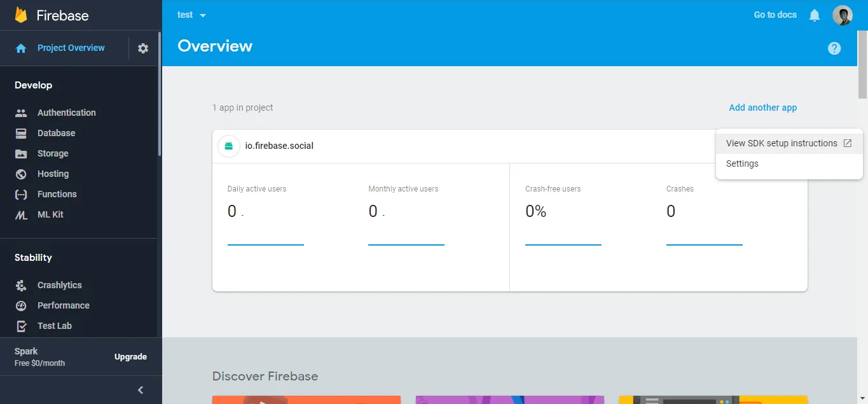Click the Overview page title
This screenshot has width=868, height=404.
tap(215, 46)
